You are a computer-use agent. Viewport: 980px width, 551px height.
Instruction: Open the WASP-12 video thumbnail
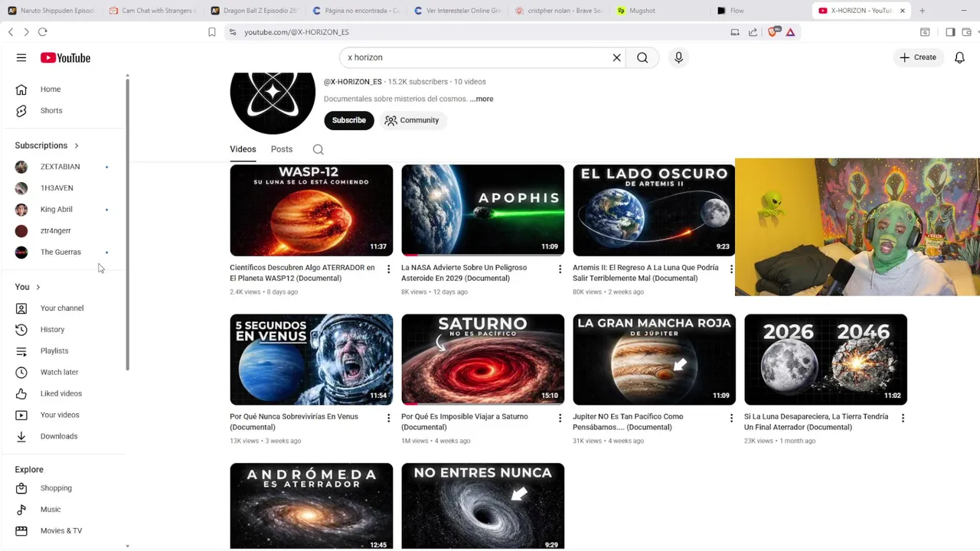pyautogui.click(x=312, y=210)
